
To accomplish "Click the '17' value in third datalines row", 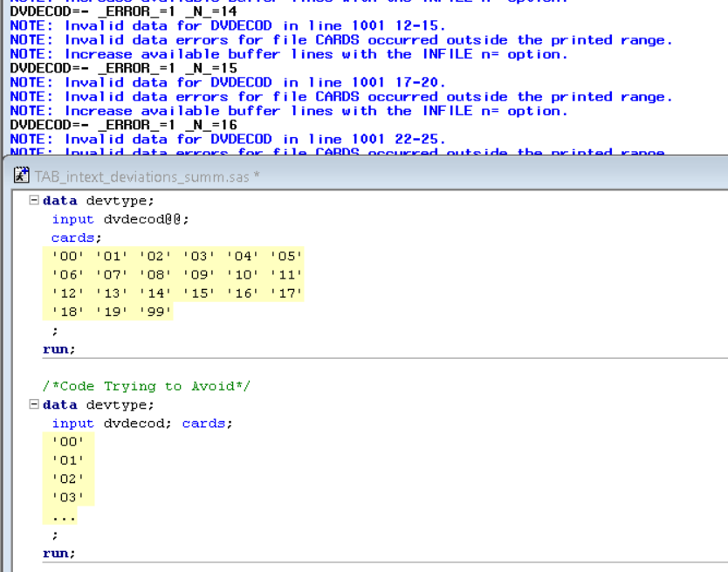I will pos(286,293).
